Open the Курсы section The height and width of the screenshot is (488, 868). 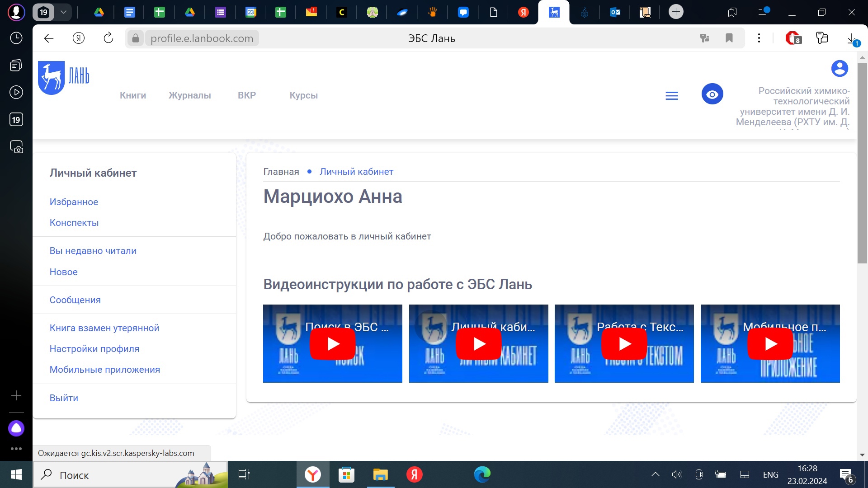click(304, 95)
